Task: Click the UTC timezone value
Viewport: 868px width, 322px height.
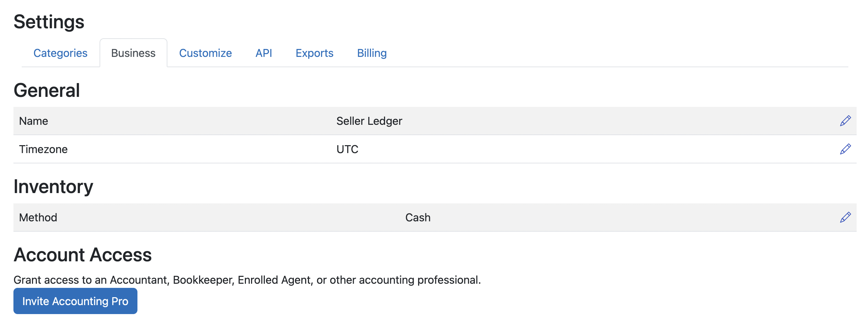Action: (x=347, y=149)
